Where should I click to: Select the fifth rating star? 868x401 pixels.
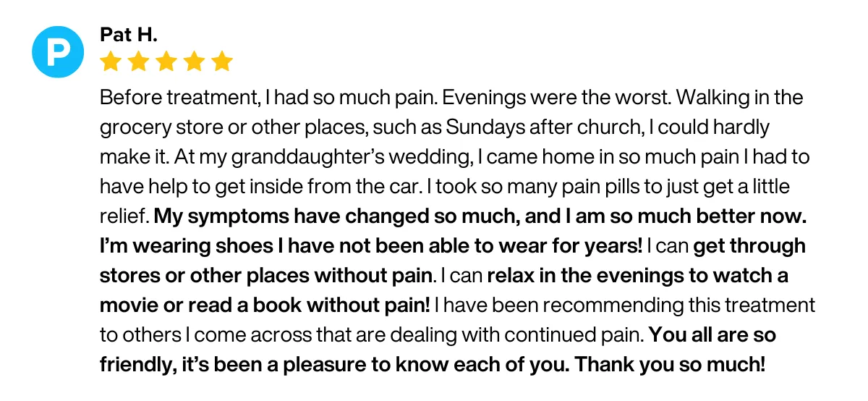tap(222, 62)
